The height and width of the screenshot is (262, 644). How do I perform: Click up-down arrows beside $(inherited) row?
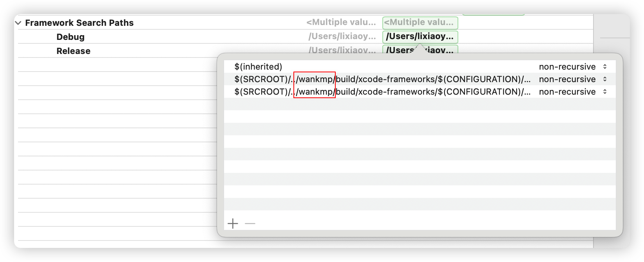[x=605, y=67]
